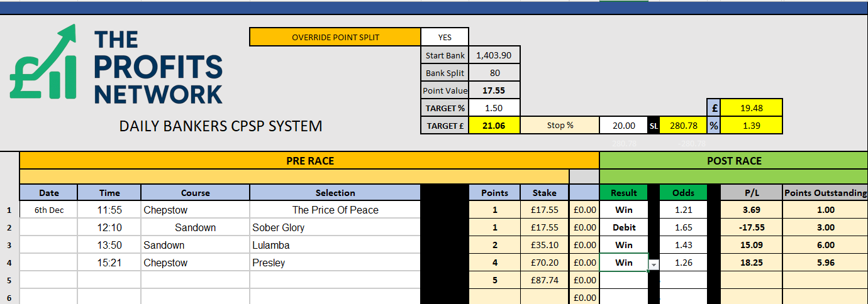This screenshot has height=304, width=868.
Task: Select the Bank Split value 80
Action: pos(494,73)
